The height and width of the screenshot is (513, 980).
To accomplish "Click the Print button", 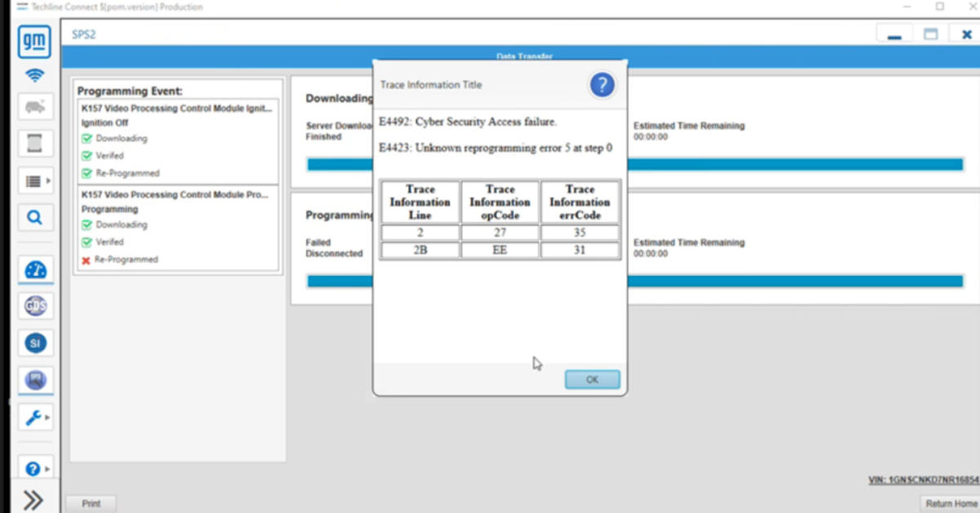I will pos(91,504).
